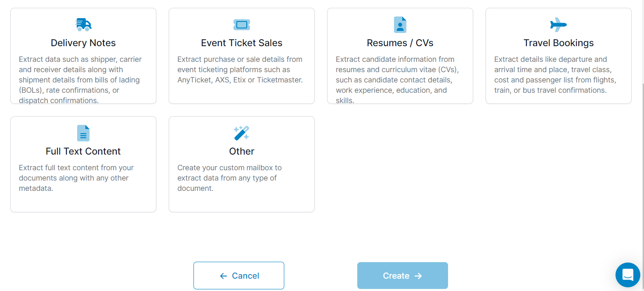Click the Cancel button
This screenshot has width=644, height=291.
(239, 275)
